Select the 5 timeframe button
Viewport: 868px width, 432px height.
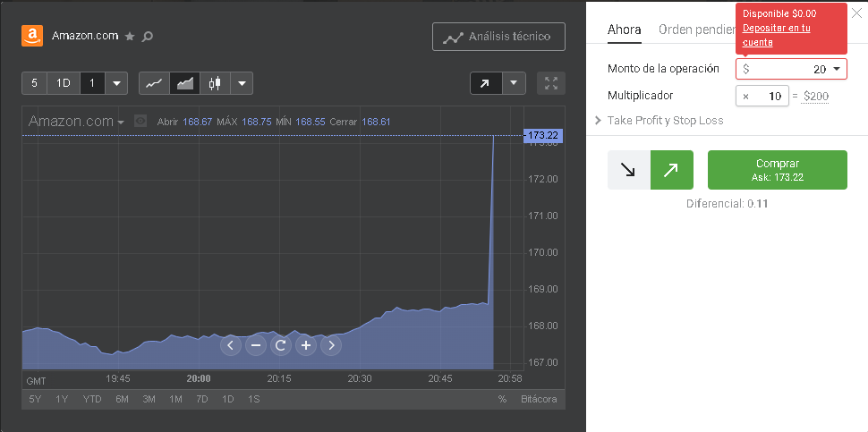click(34, 83)
